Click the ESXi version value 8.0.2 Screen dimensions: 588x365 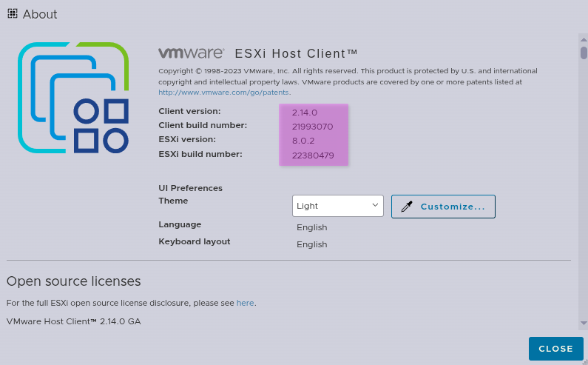click(305, 141)
